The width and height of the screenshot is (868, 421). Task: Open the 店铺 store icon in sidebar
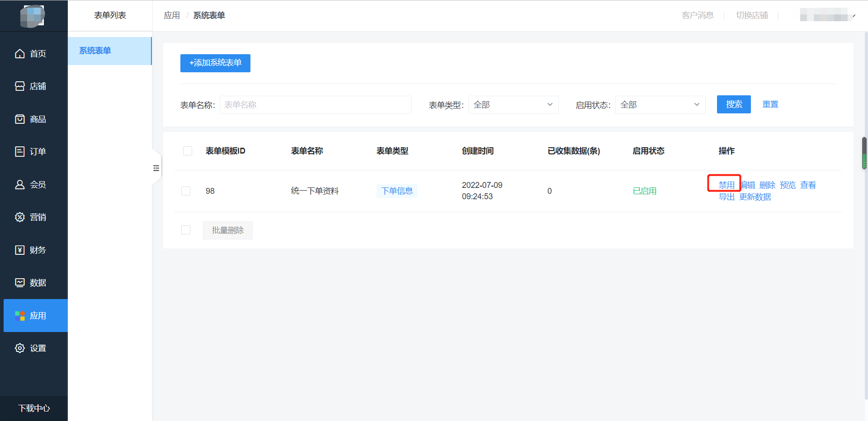[20, 86]
